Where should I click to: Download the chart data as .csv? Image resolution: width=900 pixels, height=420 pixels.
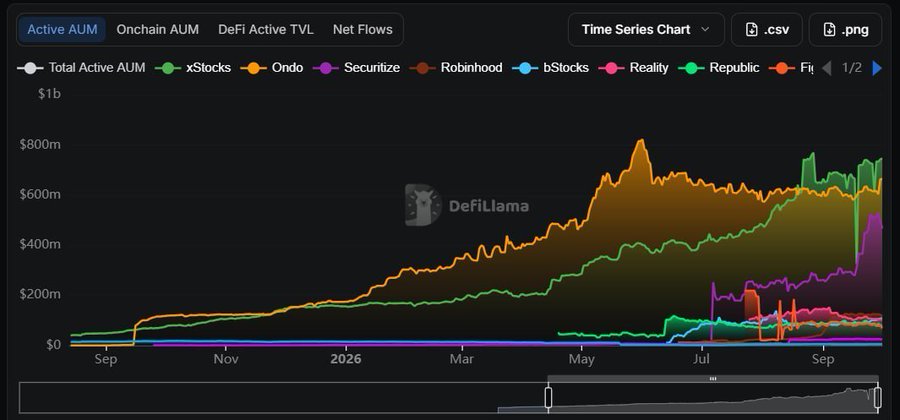766,29
